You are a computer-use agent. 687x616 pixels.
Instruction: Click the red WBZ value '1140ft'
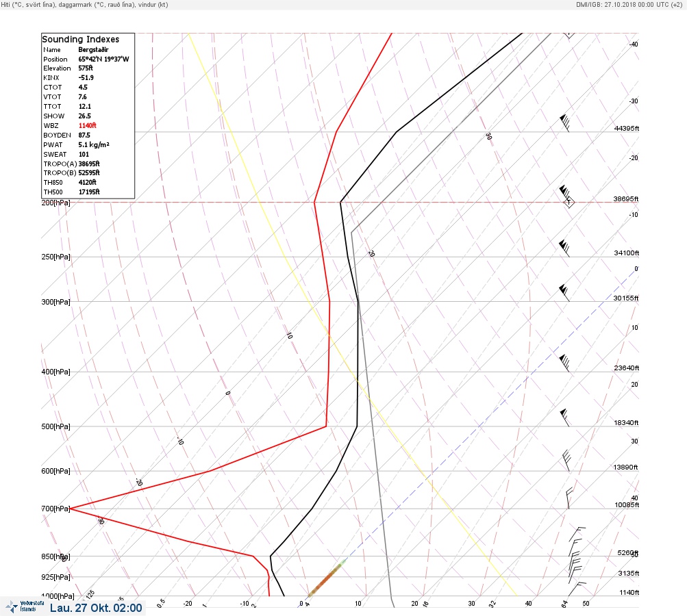[87, 125]
